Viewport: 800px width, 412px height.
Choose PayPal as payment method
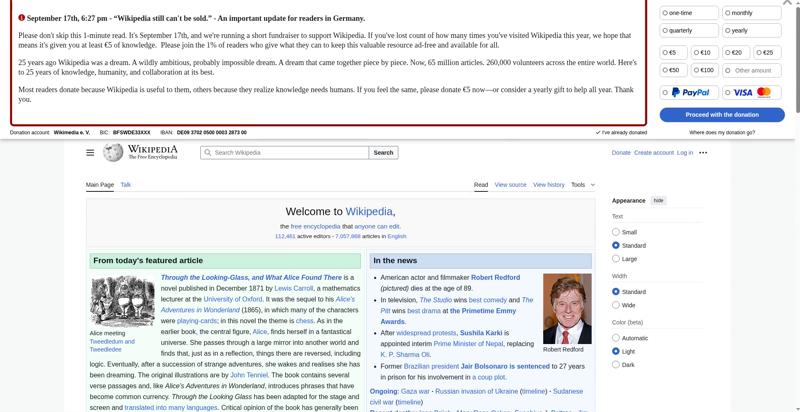(689, 92)
